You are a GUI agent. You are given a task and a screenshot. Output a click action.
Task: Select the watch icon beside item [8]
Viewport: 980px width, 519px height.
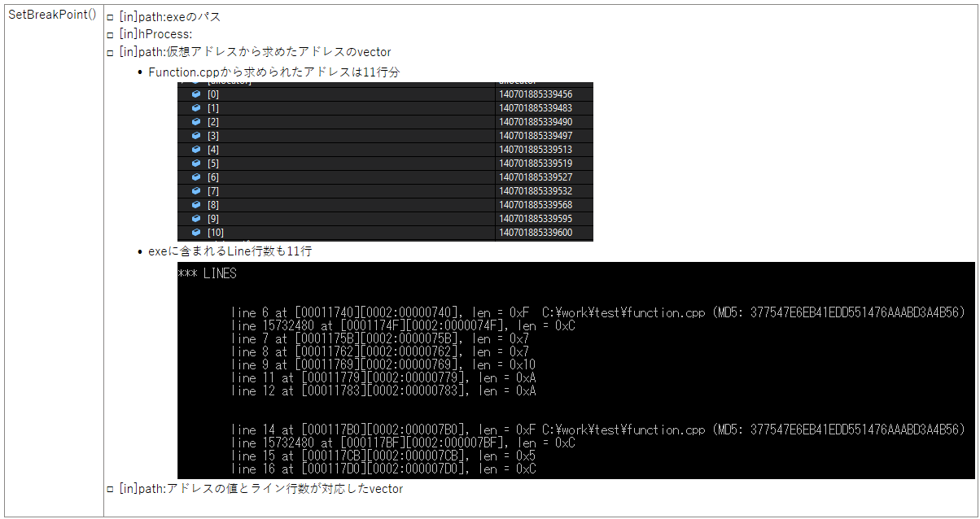(195, 204)
